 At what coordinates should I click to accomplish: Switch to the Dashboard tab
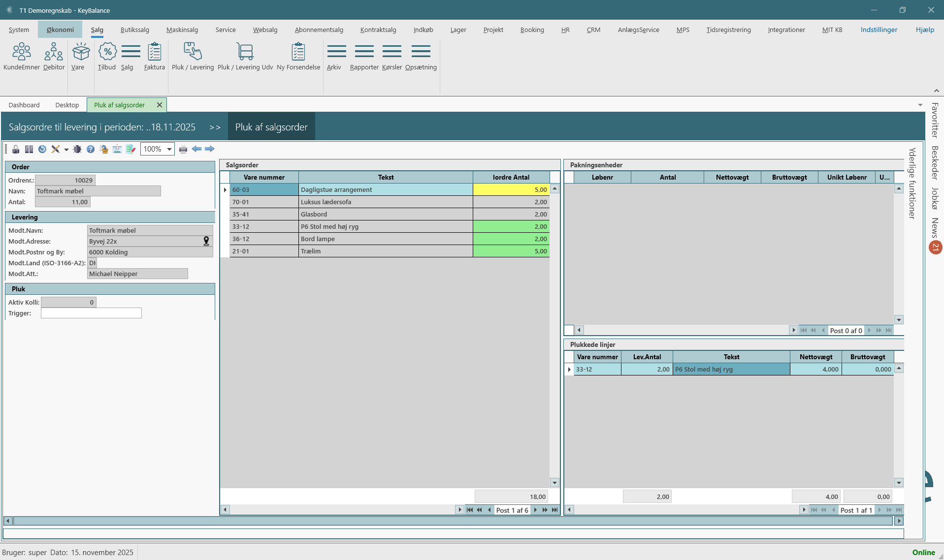click(24, 105)
